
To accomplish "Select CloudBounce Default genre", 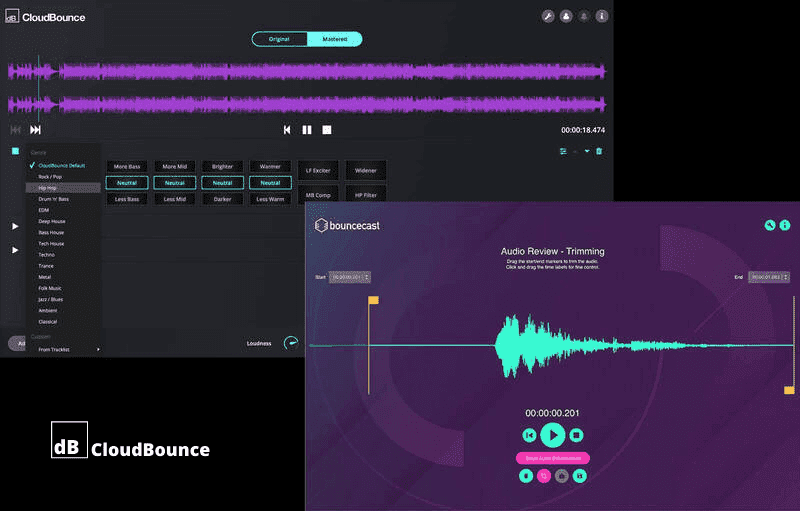I will coord(64,165).
